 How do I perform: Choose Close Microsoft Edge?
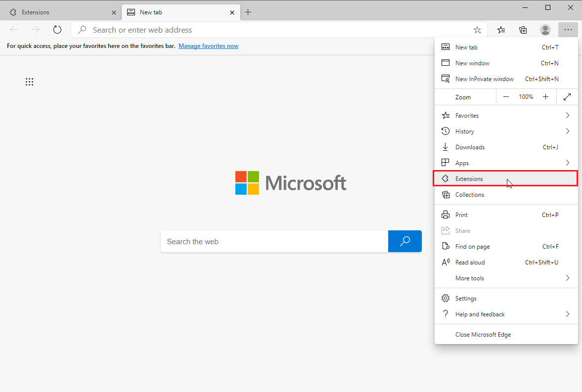pyautogui.click(x=506, y=335)
